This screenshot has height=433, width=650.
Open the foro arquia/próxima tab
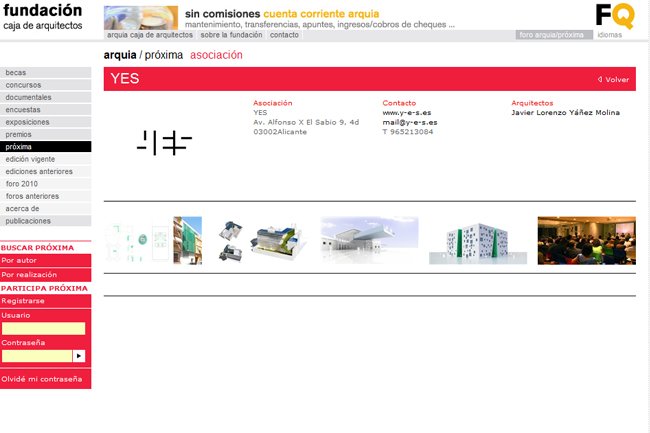click(x=553, y=34)
